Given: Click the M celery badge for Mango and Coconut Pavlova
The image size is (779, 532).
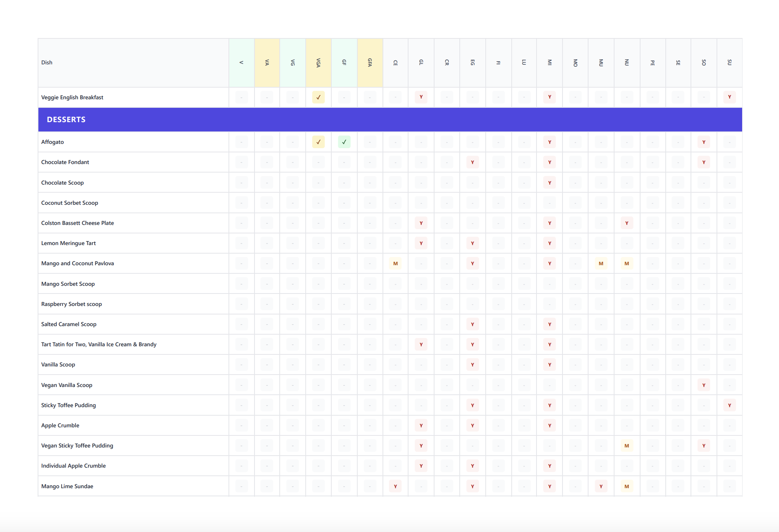Looking at the screenshot, I should [395, 263].
